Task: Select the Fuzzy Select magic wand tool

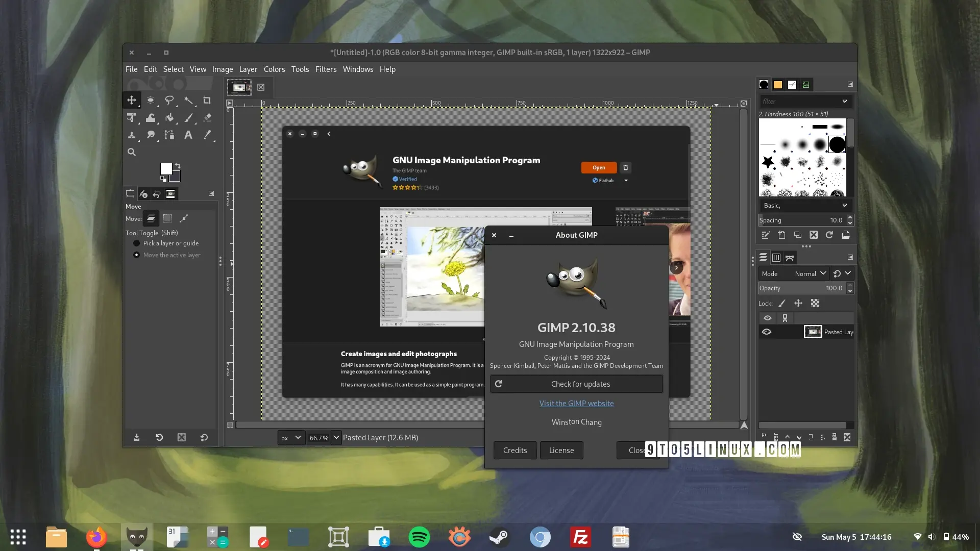Action: pos(188,100)
